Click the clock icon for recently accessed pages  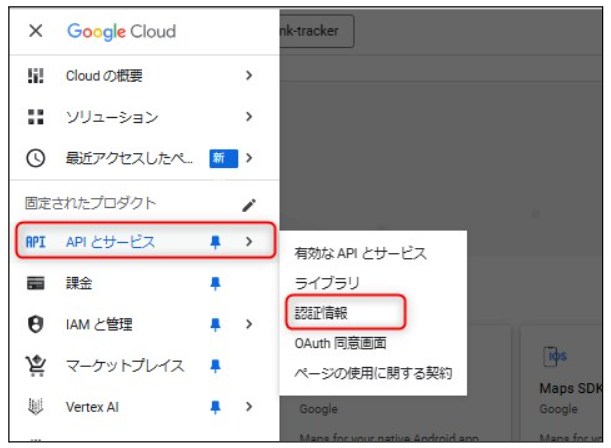(x=35, y=158)
